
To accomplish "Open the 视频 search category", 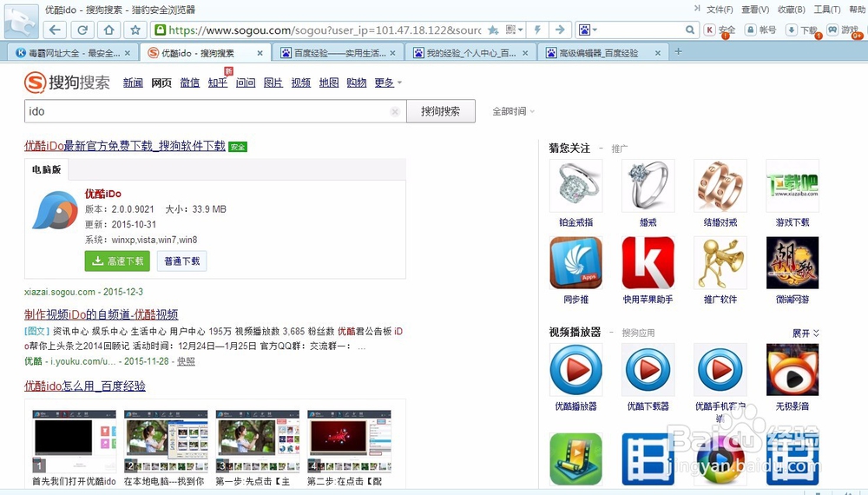I will point(300,82).
